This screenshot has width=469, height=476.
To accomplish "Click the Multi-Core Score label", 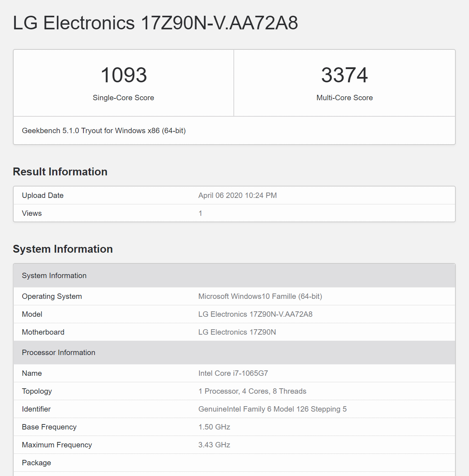I will pyautogui.click(x=344, y=98).
